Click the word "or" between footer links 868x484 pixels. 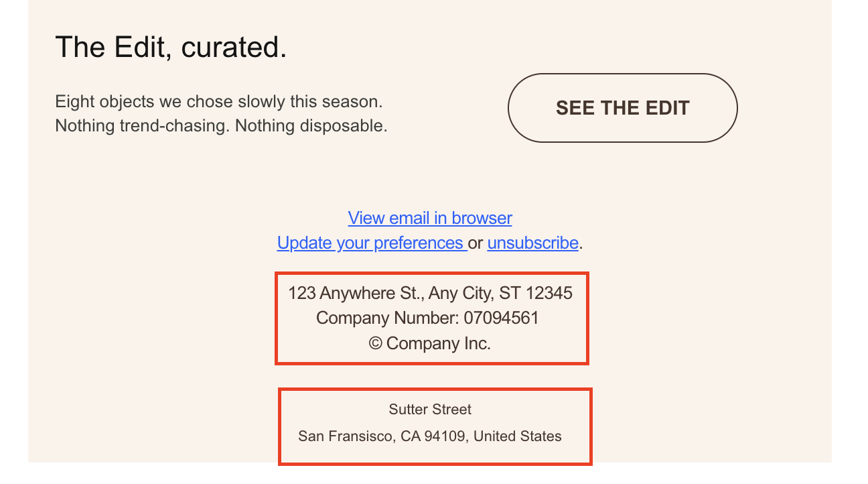coord(476,243)
